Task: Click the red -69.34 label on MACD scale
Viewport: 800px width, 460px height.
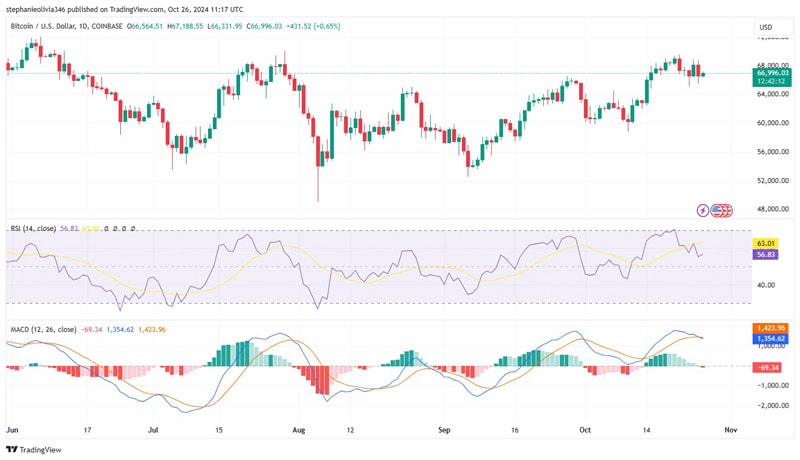Action: [x=767, y=367]
